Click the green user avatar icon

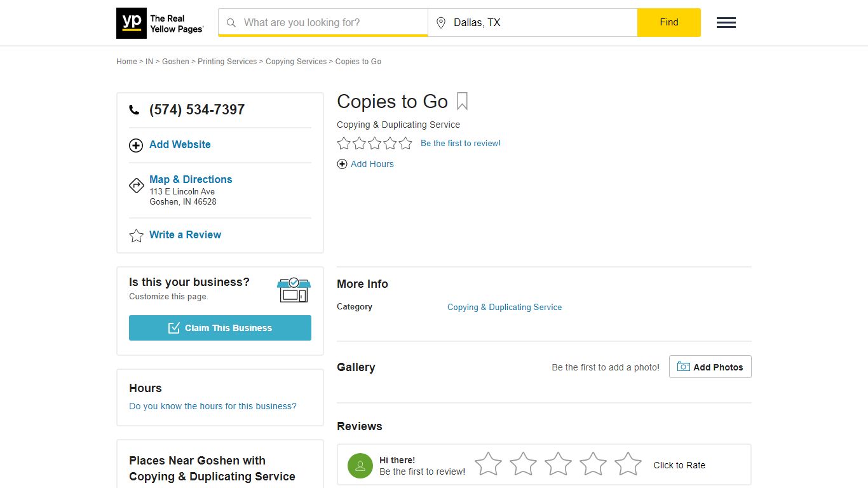[x=360, y=466]
